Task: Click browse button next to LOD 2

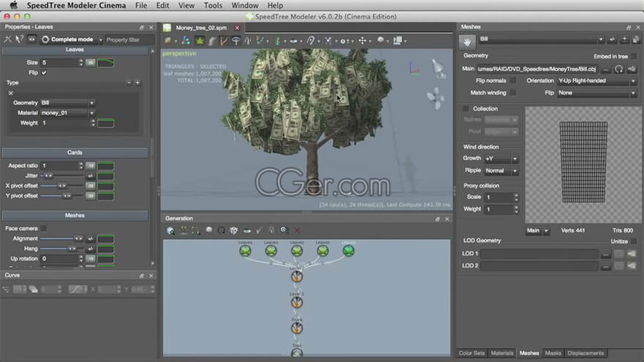Action: pyautogui.click(x=605, y=266)
